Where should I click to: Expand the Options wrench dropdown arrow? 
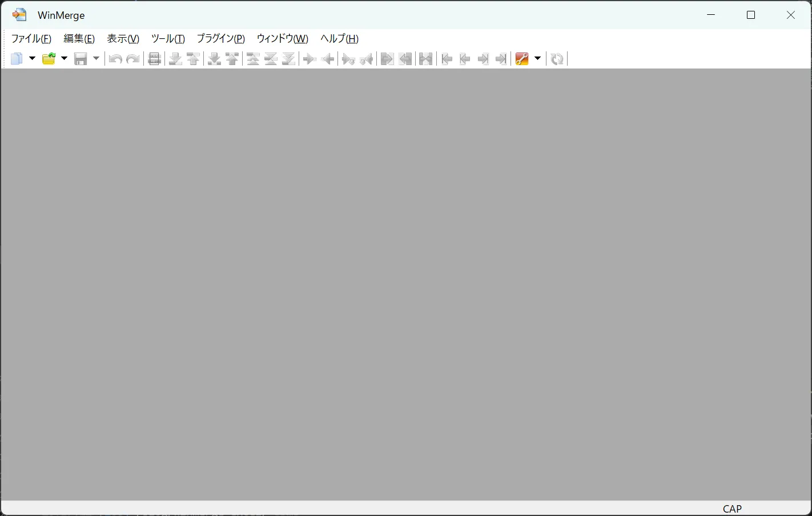tap(537, 59)
